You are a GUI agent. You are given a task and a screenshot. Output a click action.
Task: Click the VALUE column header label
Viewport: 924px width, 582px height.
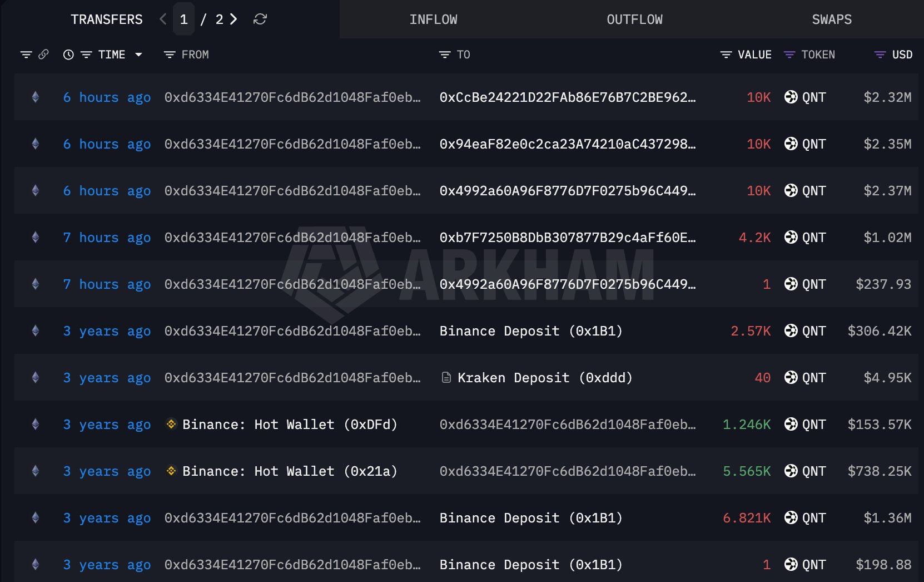click(754, 55)
